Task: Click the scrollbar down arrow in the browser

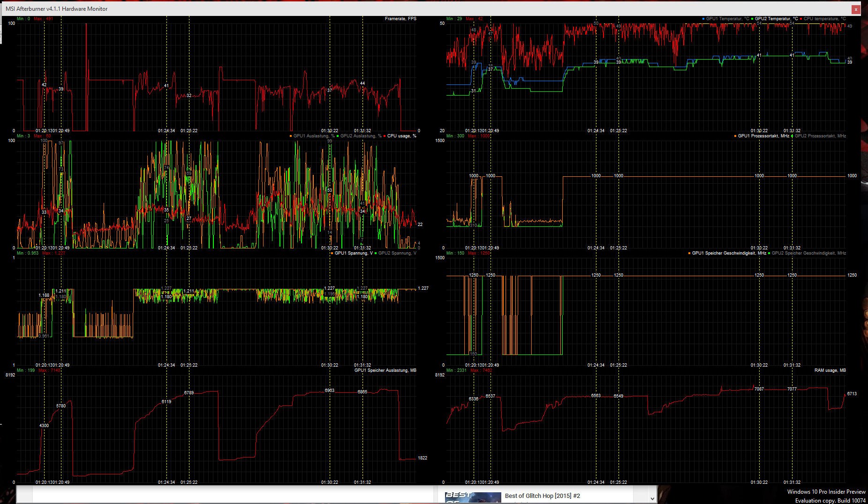Action: pos(652,498)
